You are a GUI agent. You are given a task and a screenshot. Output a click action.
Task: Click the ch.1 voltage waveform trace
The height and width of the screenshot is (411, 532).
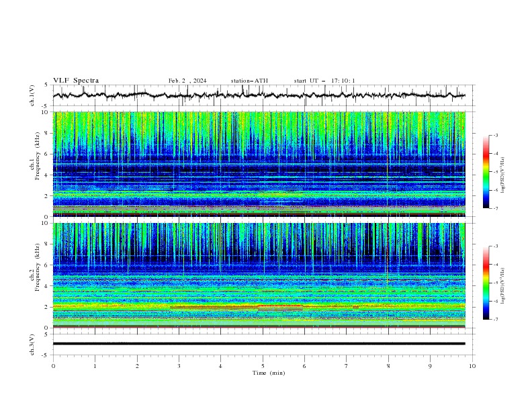click(259, 95)
